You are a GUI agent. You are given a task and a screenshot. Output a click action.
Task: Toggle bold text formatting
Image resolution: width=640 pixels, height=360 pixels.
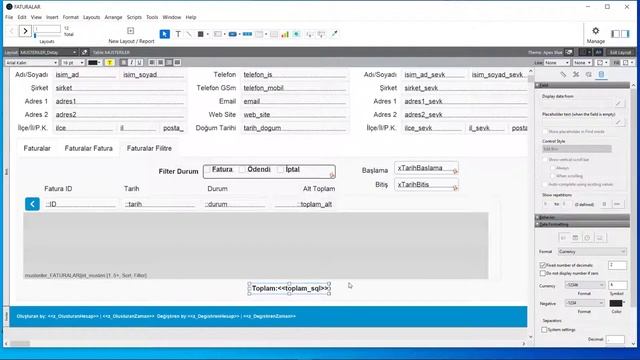124,62
